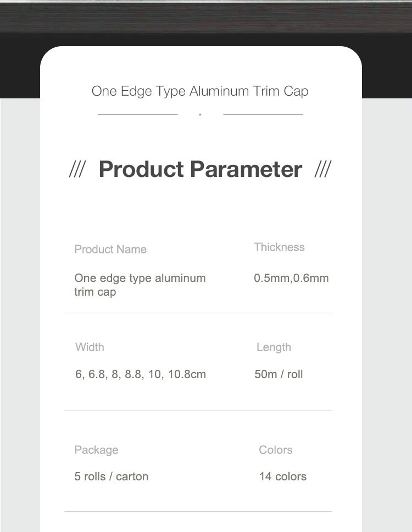This screenshot has height=532, width=412.
Task: Select the "0.5mm,0.6mm" thickness value
Action: 291,278
